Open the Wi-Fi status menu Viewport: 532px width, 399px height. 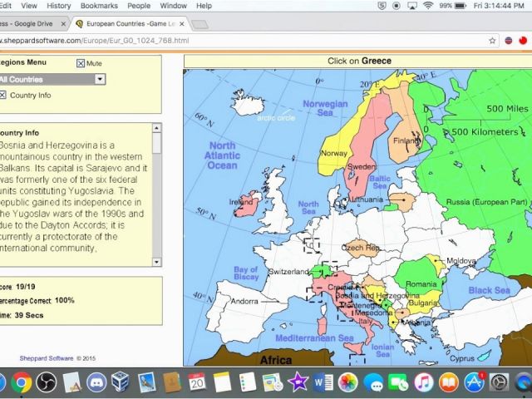pos(428,6)
